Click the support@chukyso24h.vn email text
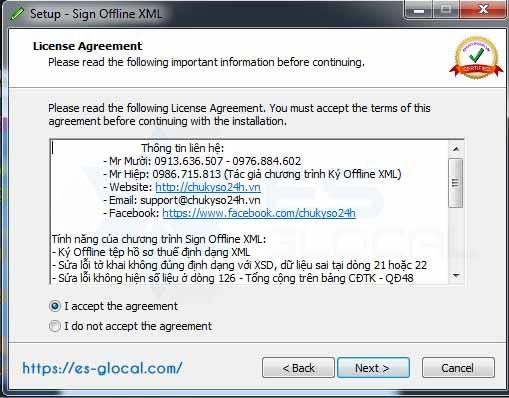The height and width of the screenshot is (398, 509). click(200, 200)
